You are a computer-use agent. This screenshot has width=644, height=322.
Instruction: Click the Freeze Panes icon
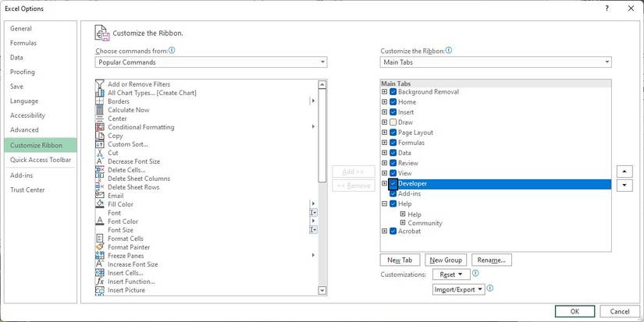[100, 256]
